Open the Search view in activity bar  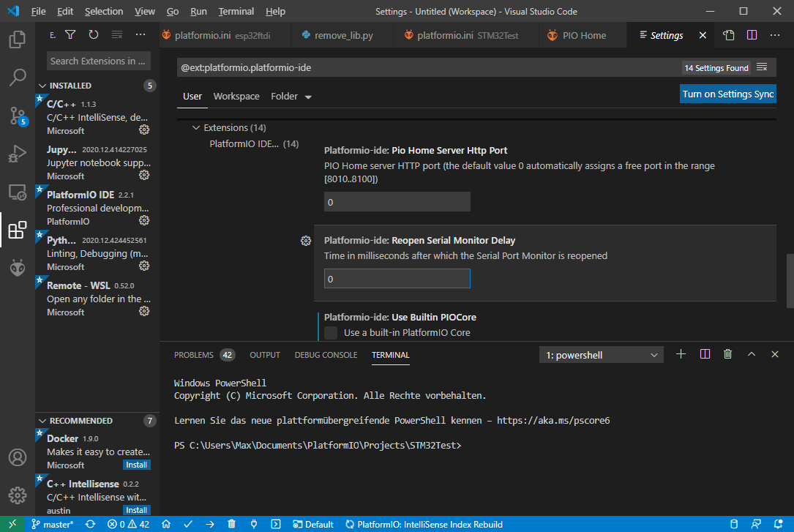(x=18, y=77)
